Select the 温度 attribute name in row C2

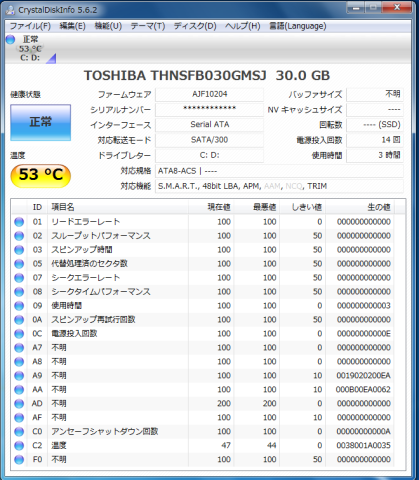coord(59,446)
